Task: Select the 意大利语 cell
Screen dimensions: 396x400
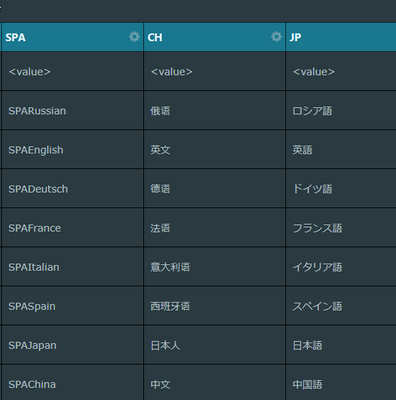Action: click(x=214, y=267)
